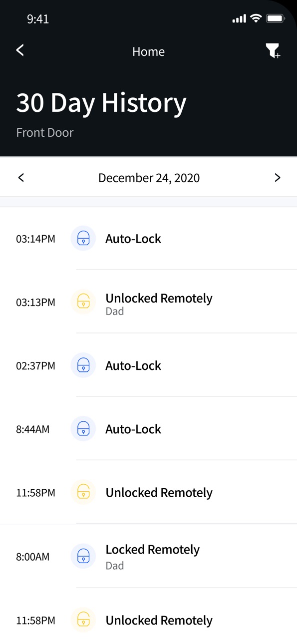Tap the back arrow in the header

[20, 50]
